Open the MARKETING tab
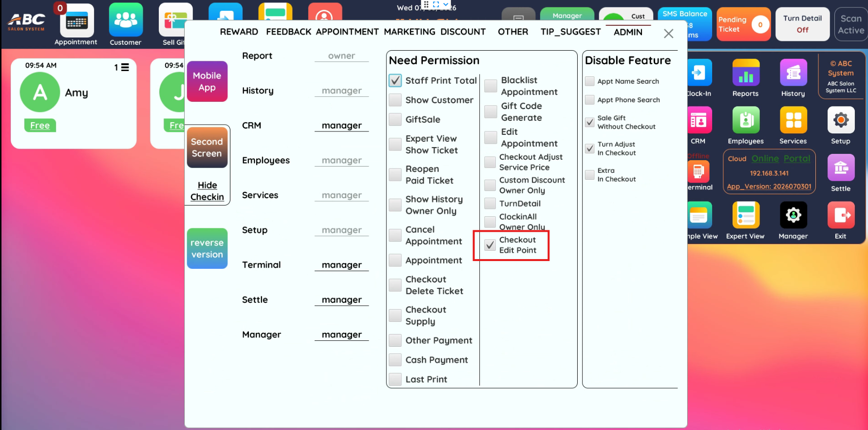This screenshot has width=868, height=430. click(410, 32)
